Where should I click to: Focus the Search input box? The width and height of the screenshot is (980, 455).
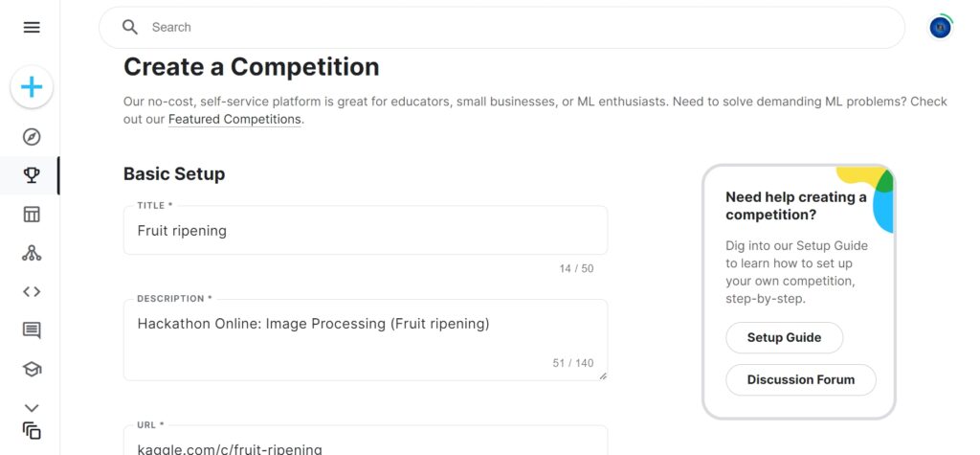[x=517, y=27]
